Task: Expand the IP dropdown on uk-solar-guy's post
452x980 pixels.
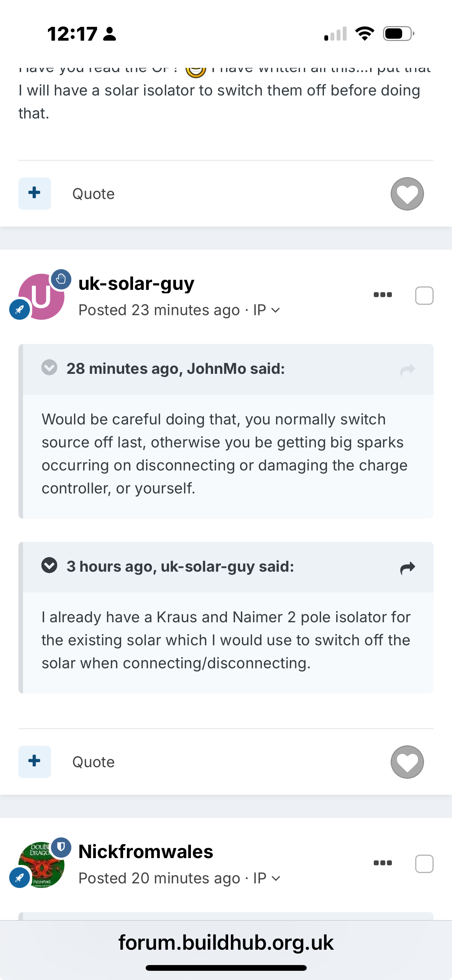Action: click(267, 310)
